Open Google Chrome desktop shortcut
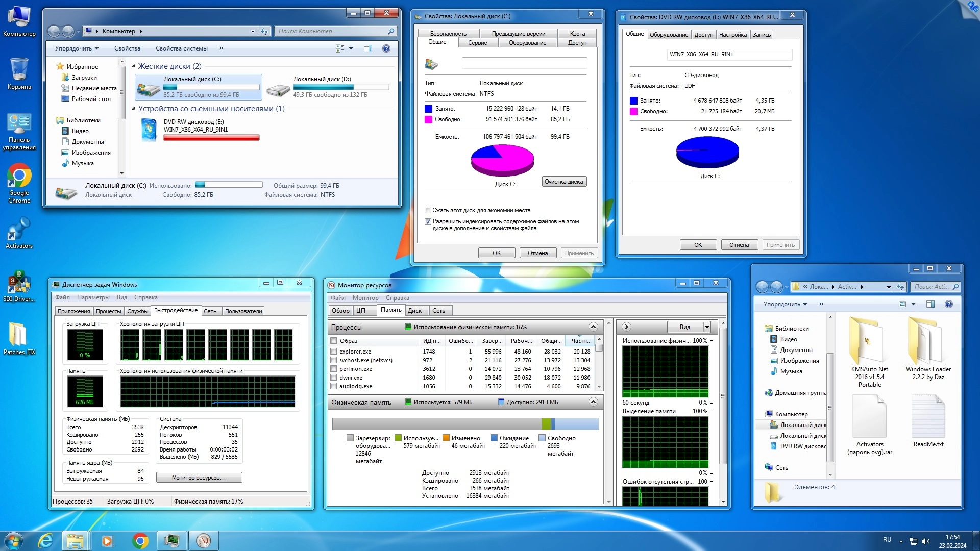Viewport: 980px width, 551px height. (x=19, y=177)
